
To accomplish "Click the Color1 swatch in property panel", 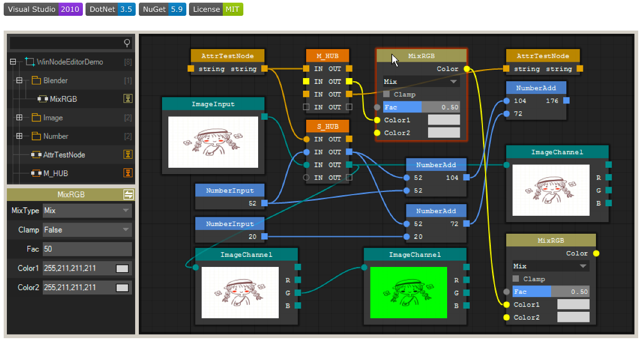I will tap(122, 269).
